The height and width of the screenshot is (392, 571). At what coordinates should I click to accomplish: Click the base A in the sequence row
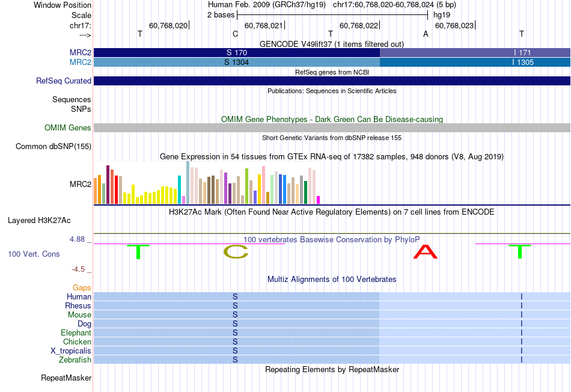click(x=426, y=34)
